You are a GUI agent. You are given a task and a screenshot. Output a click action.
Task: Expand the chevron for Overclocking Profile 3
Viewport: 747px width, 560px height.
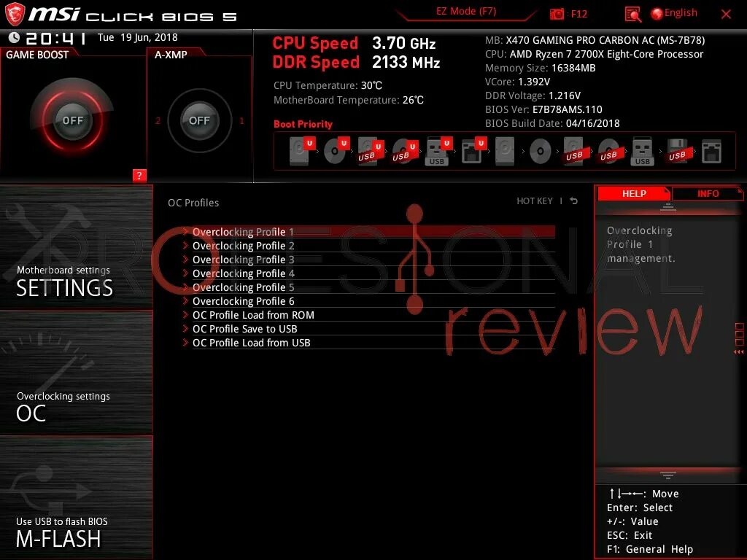tap(186, 259)
